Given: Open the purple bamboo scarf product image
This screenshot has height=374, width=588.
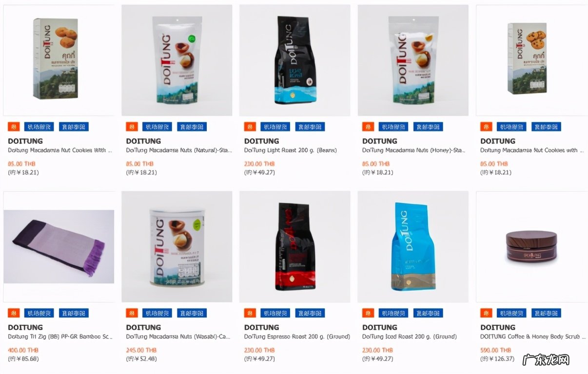Looking at the screenshot, I should click(59, 246).
